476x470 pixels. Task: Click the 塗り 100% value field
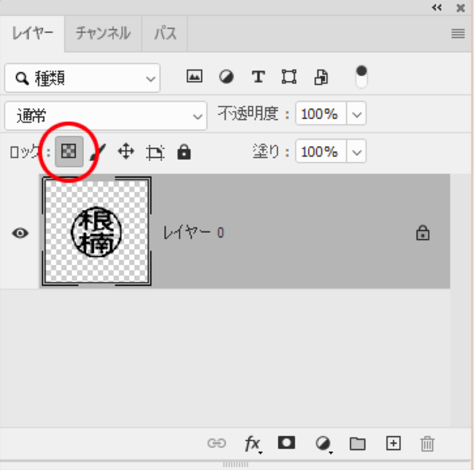click(321, 151)
